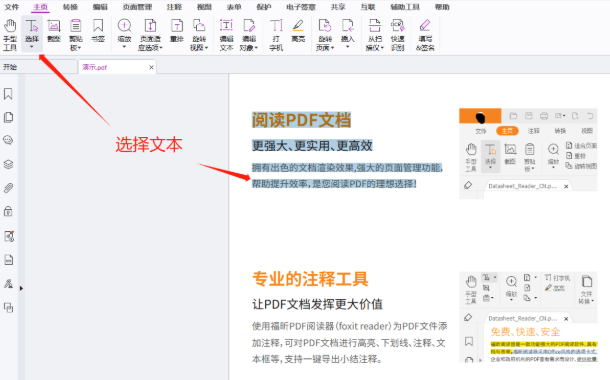
Task: Select the Reflow tool (重排)
Action: pos(177,30)
